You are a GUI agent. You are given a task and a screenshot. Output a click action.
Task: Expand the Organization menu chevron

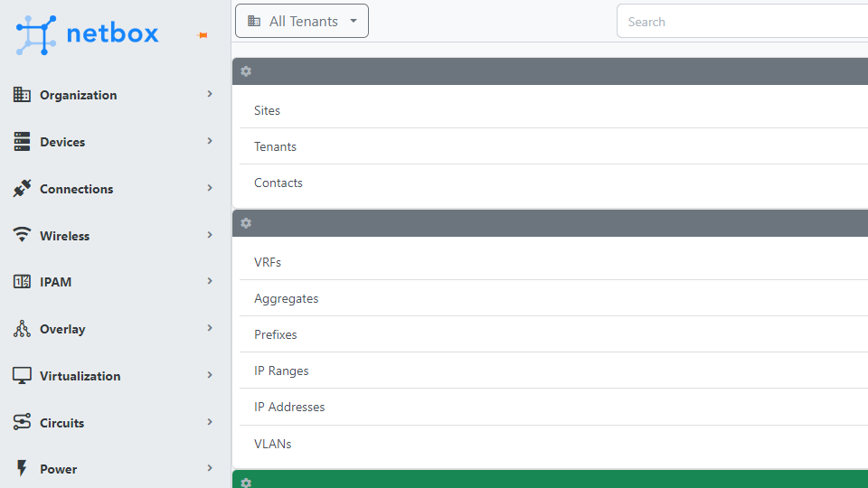pos(210,94)
